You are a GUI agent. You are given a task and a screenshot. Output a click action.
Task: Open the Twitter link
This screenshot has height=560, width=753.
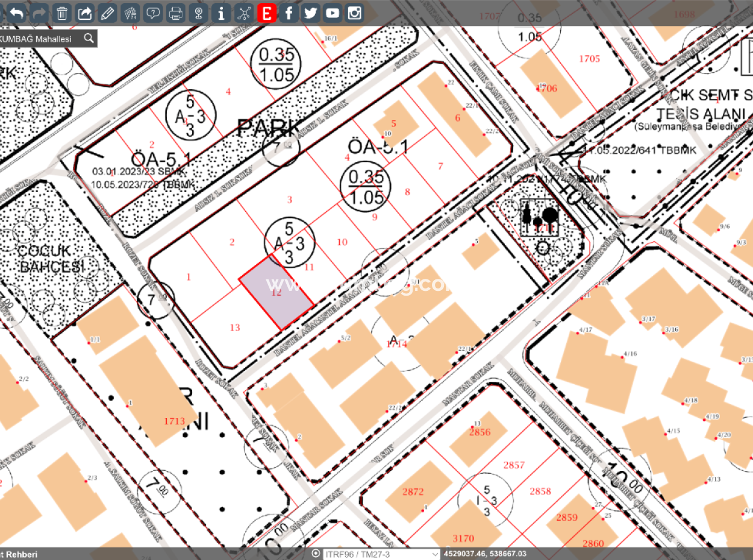[310, 12]
